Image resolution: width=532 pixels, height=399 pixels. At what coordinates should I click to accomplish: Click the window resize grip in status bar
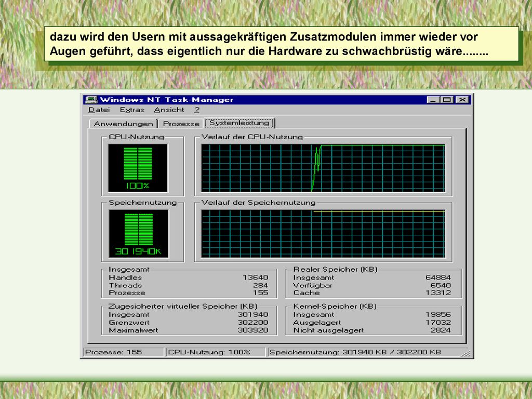[x=466, y=353]
